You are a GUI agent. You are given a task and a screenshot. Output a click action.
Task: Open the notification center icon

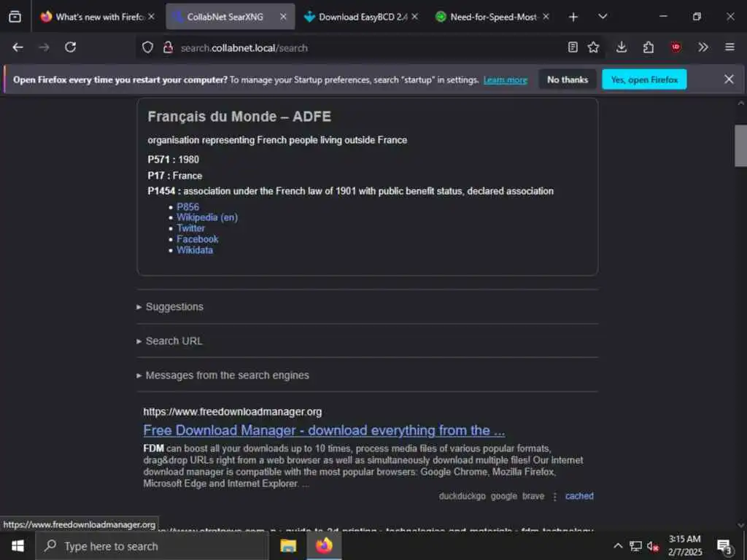click(724, 546)
